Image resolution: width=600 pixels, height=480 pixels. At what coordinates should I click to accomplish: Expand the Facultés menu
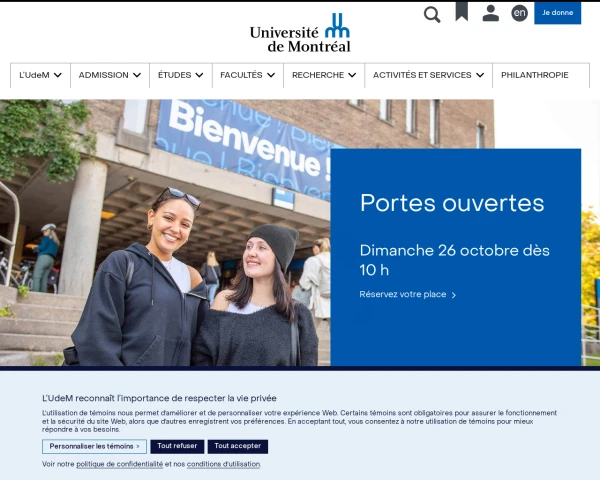248,75
